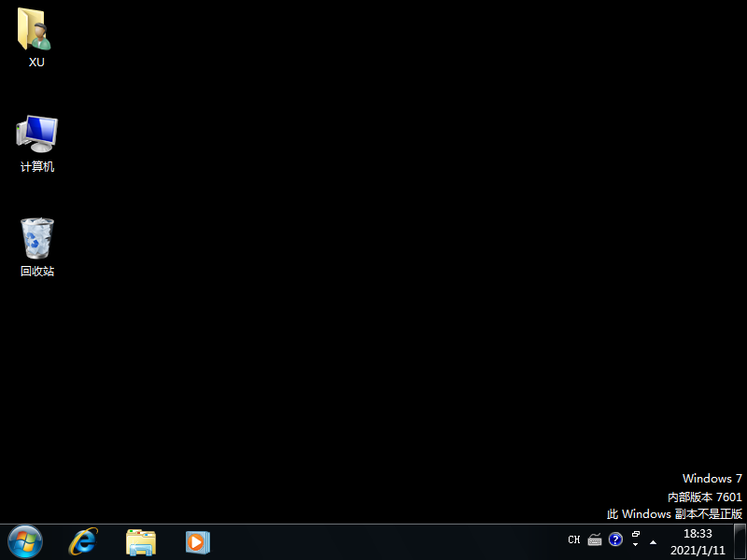The width and height of the screenshot is (747, 560).
Task: Open the Windows Start menu orb
Action: click(25, 541)
